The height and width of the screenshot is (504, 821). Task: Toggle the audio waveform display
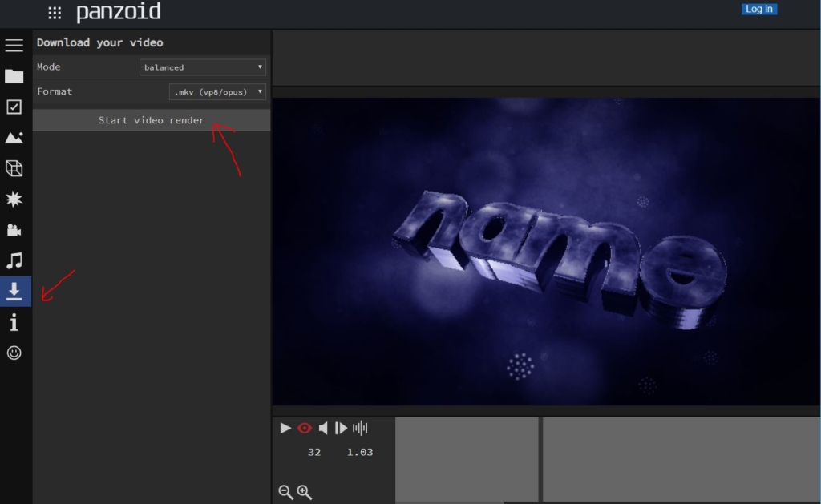pyautogui.click(x=360, y=428)
